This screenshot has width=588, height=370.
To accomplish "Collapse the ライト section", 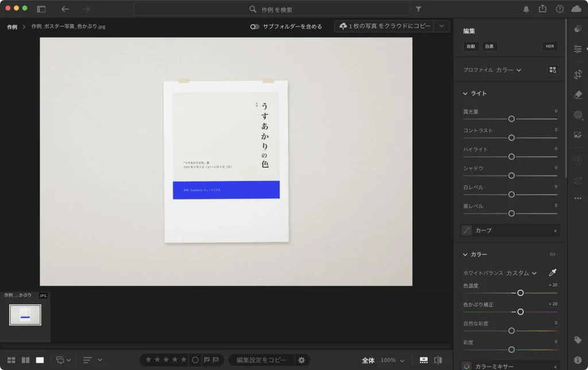I will (465, 94).
